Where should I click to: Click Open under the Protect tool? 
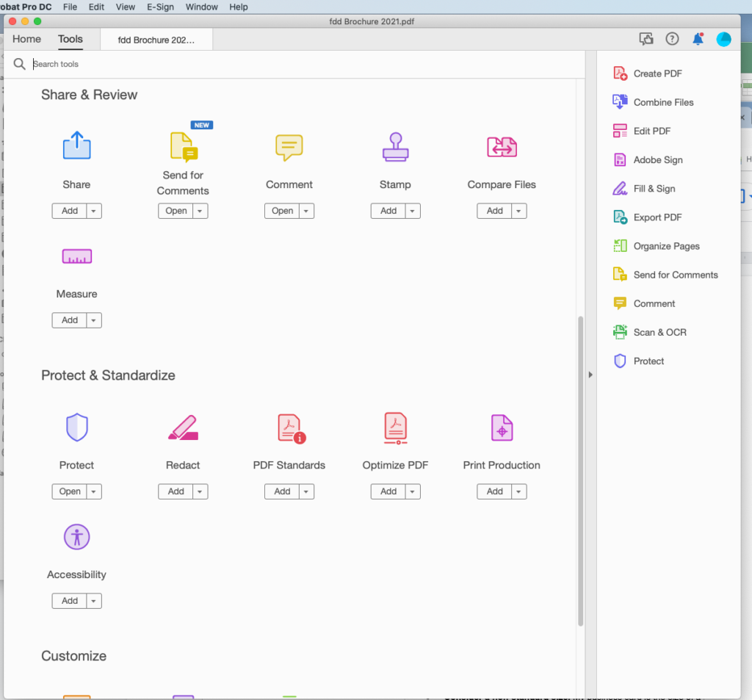point(70,492)
